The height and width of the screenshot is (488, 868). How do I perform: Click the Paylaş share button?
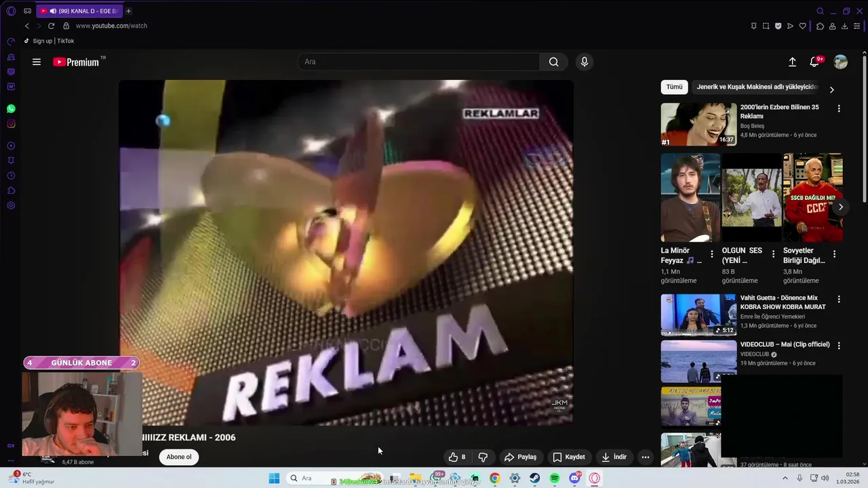coord(521,457)
